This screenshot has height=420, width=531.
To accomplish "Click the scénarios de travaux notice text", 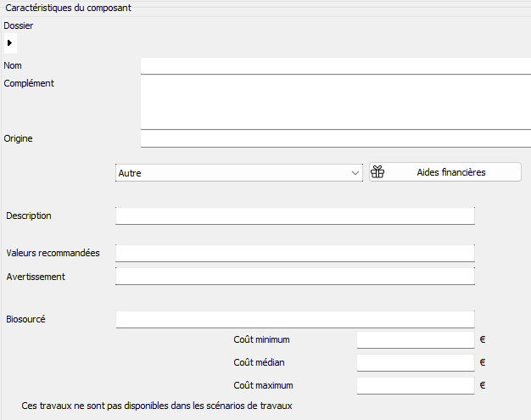I will pos(157,406).
